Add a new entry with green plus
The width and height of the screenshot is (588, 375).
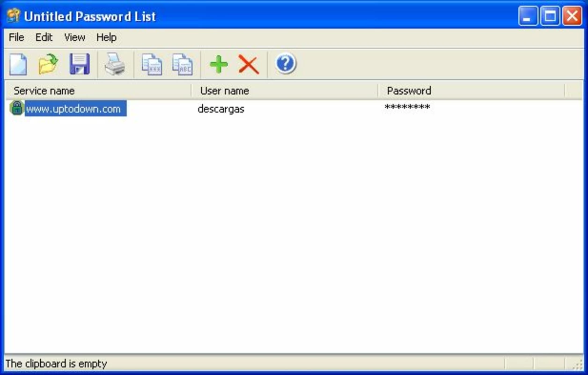point(219,64)
